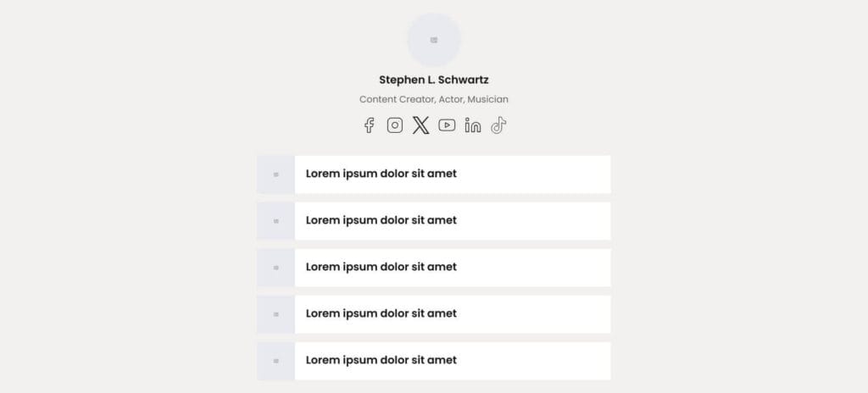868x393 pixels.
Task: Open the TikTok social icon
Action: coord(498,125)
